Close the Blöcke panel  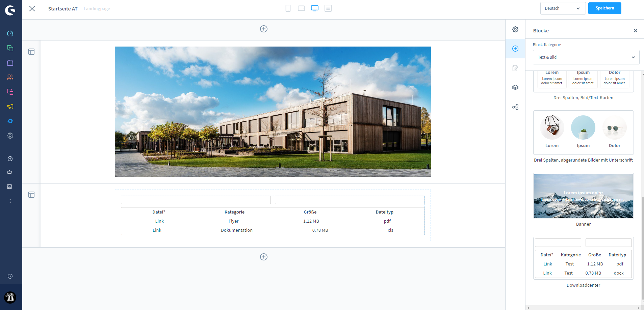636,31
